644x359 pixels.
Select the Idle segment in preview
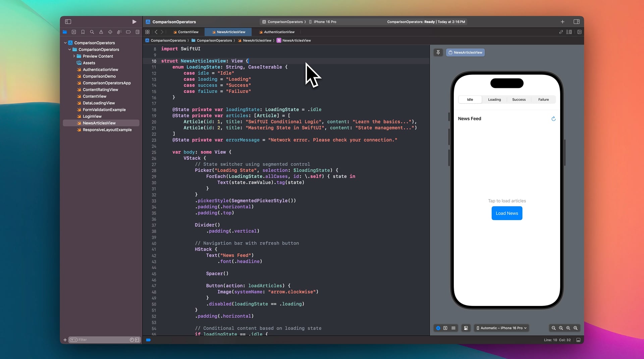coord(470,99)
